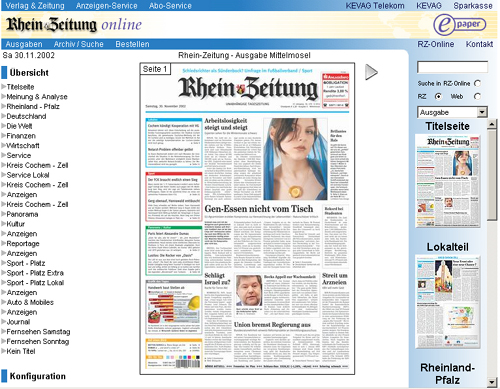Follow the 'KEVAG Telekom' link

coord(375,6)
